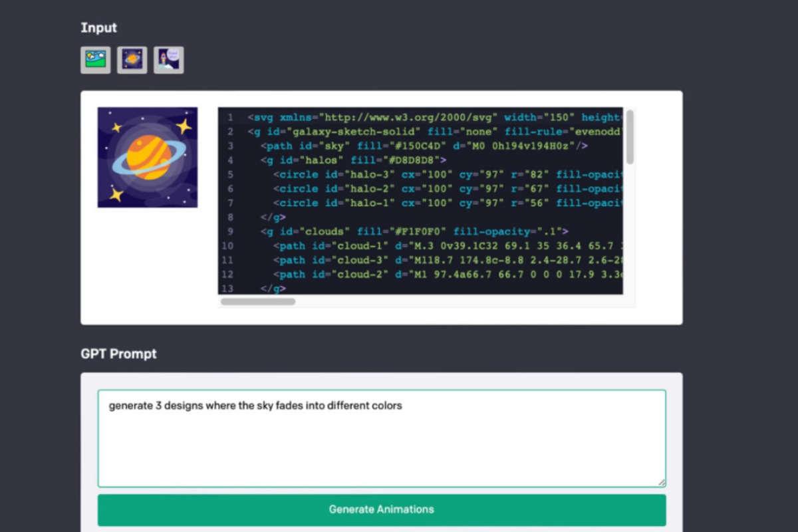Select the landscape sketch input icon

(x=95, y=59)
